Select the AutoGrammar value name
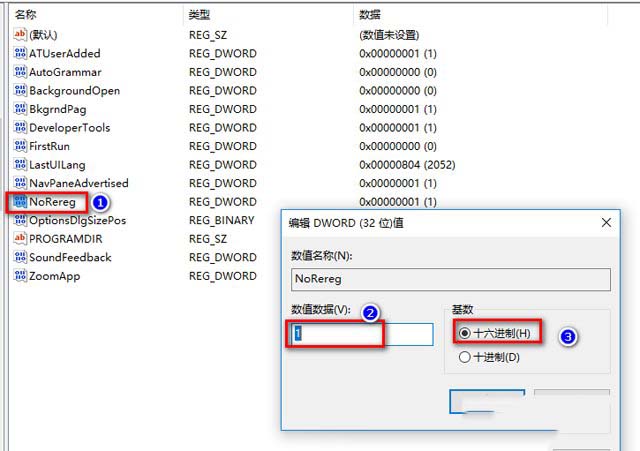 pyautogui.click(x=65, y=72)
